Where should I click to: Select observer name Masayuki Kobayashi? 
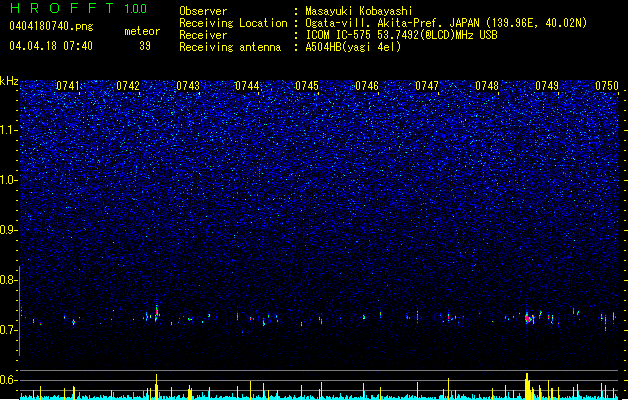(359, 11)
